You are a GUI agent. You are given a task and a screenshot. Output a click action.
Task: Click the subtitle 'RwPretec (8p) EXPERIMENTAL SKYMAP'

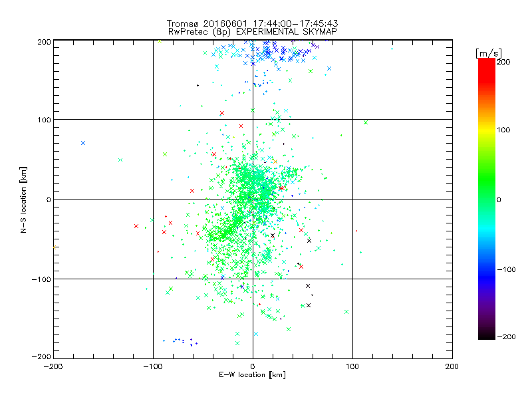253,31
